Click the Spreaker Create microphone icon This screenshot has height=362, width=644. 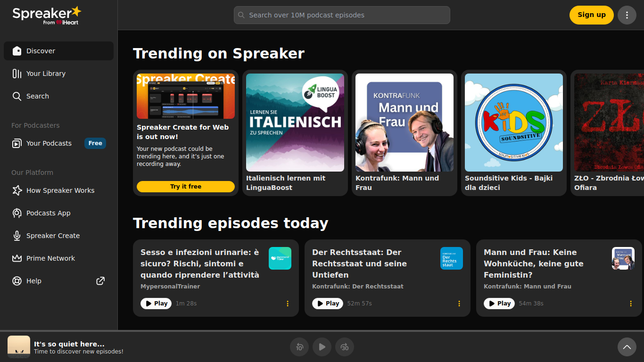(x=17, y=236)
